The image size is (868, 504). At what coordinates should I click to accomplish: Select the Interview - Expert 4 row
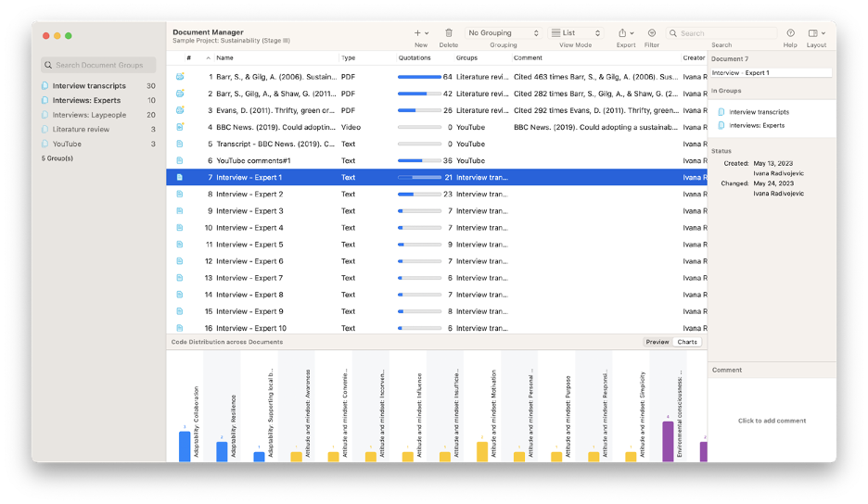(437, 227)
